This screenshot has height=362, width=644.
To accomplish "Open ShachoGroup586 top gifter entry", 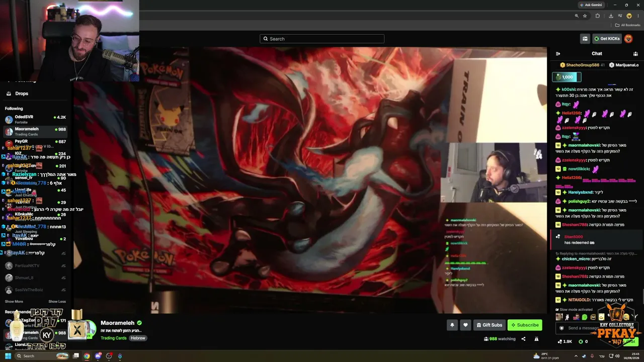I will point(582,65).
